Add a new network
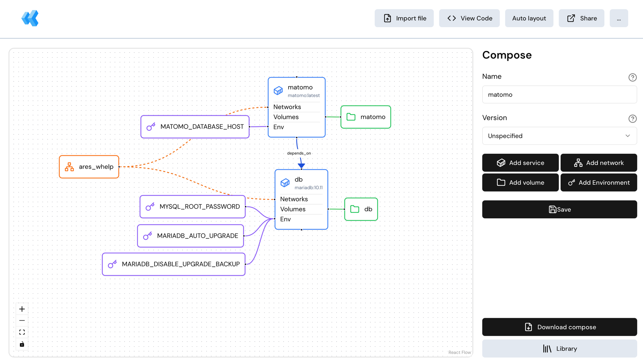 point(599,163)
